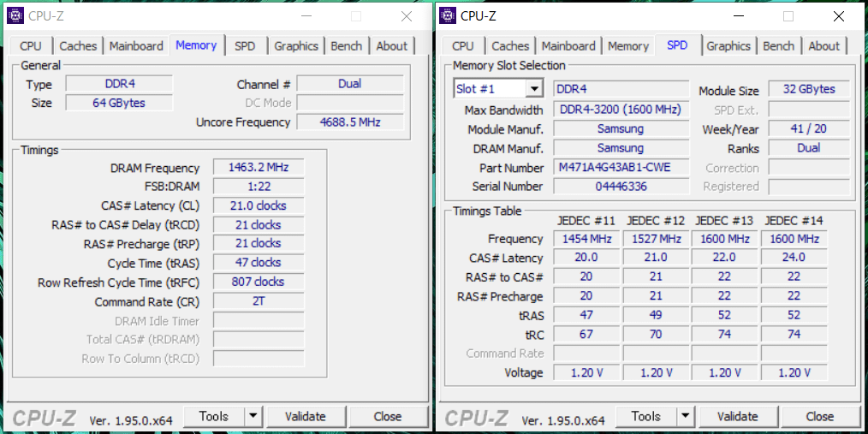The width and height of the screenshot is (868, 434).
Task: Select the Caches tab in left window
Action: tap(78, 46)
